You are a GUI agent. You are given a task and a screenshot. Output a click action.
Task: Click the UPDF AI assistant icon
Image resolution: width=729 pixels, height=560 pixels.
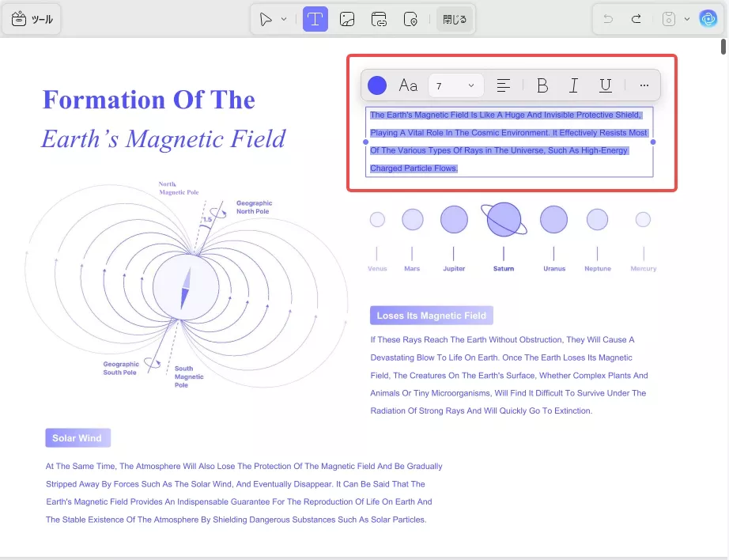pos(708,19)
